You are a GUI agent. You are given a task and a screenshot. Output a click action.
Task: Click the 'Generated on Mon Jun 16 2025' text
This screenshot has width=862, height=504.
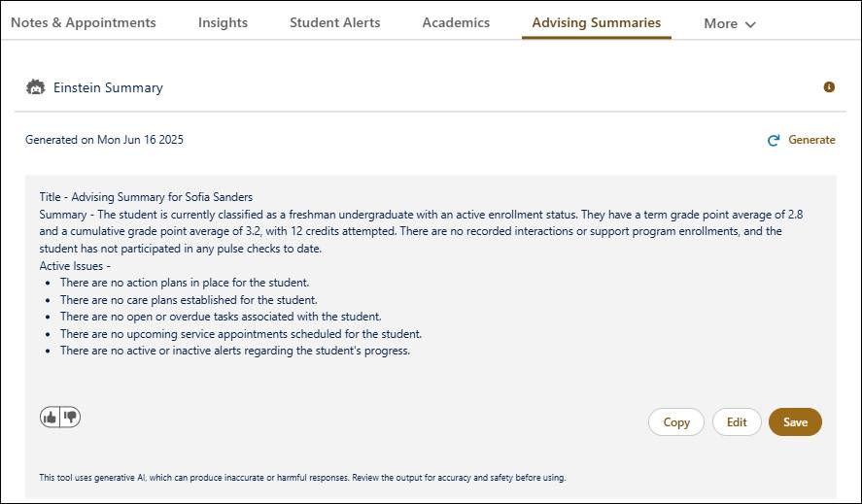click(x=104, y=140)
